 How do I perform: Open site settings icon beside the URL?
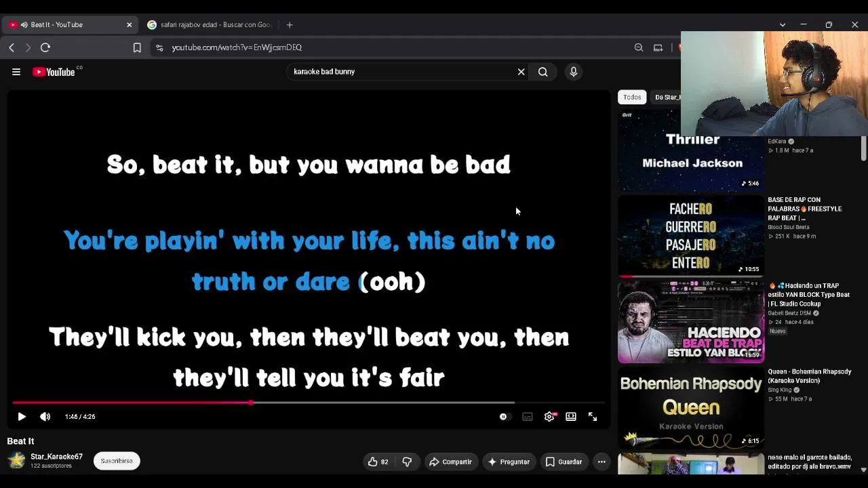pos(159,47)
